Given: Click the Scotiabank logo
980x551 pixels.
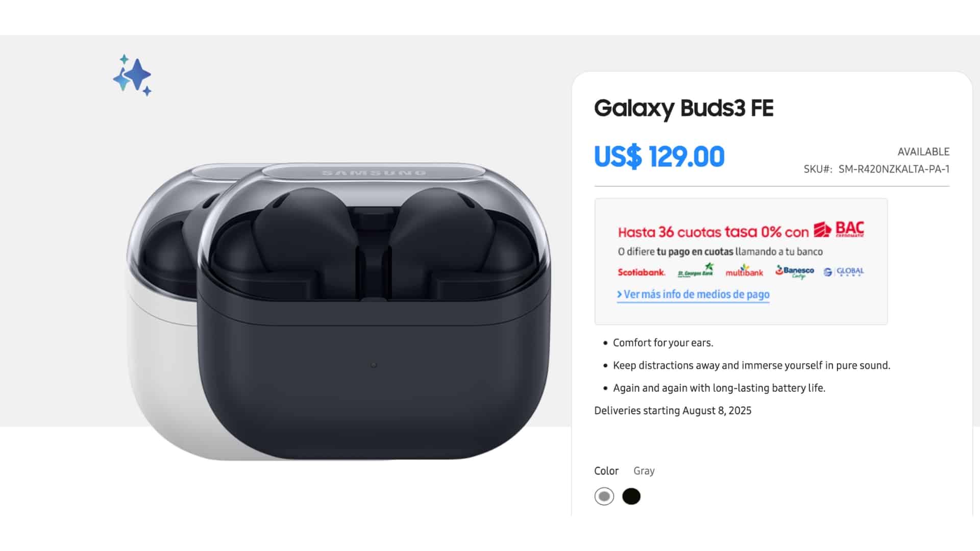Looking at the screenshot, I should click(642, 272).
